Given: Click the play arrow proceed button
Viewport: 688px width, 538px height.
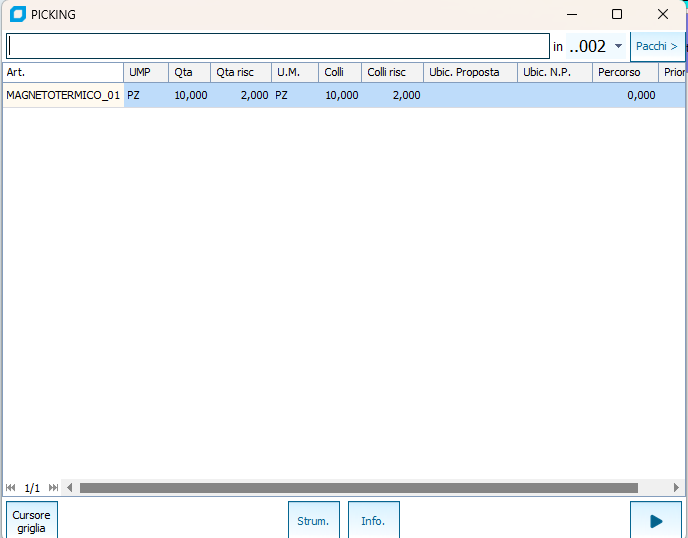Looking at the screenshot, I should [656, 521].
